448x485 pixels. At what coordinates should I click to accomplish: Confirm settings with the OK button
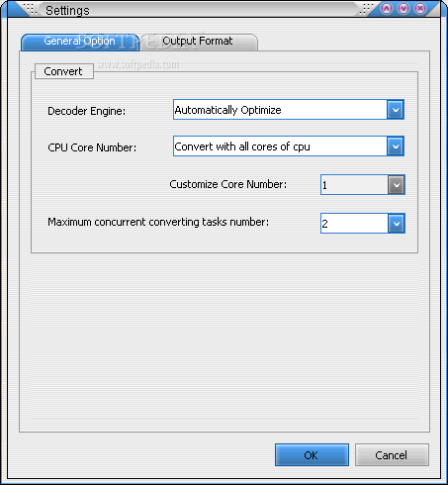[312, 455]
